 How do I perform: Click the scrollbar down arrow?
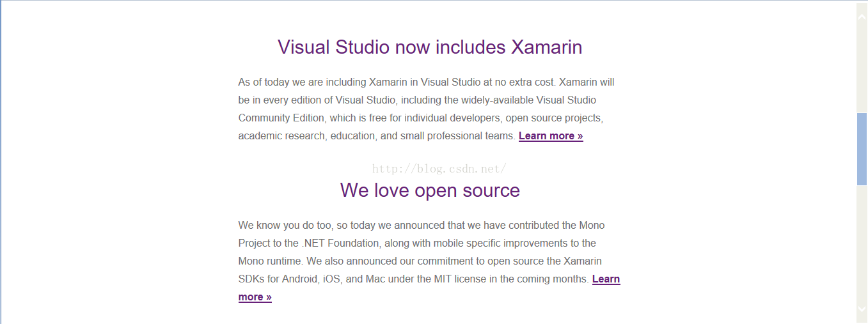tap(862, 309)
